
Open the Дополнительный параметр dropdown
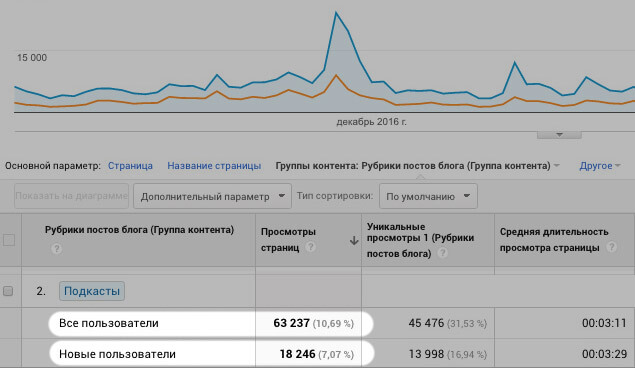pos(212,196)
